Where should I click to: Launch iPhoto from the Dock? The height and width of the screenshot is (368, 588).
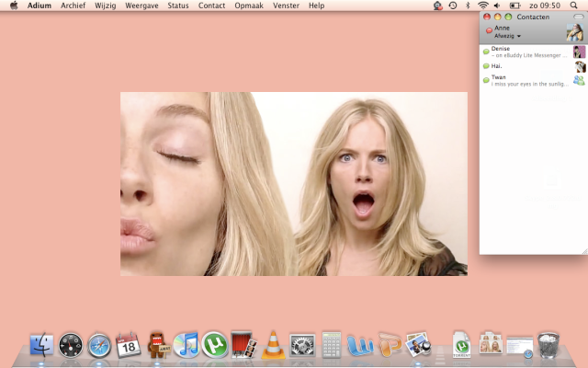pos(419,344)
